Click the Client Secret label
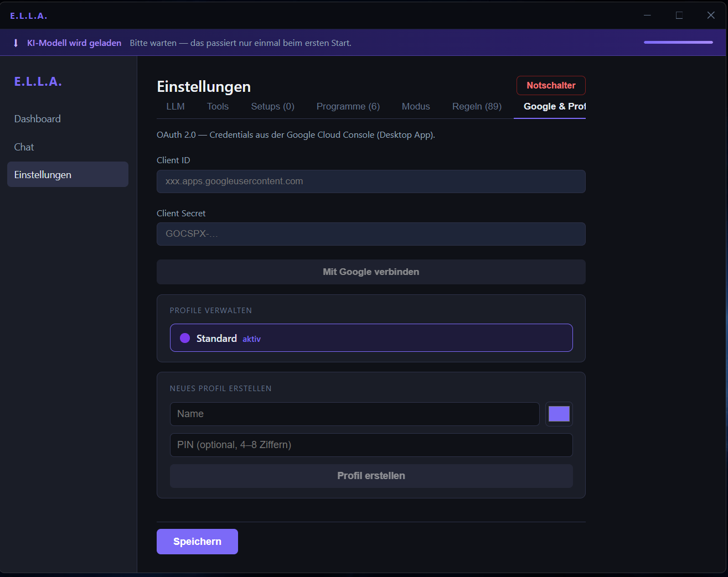The image size is (728, 577). click(181, 214)
